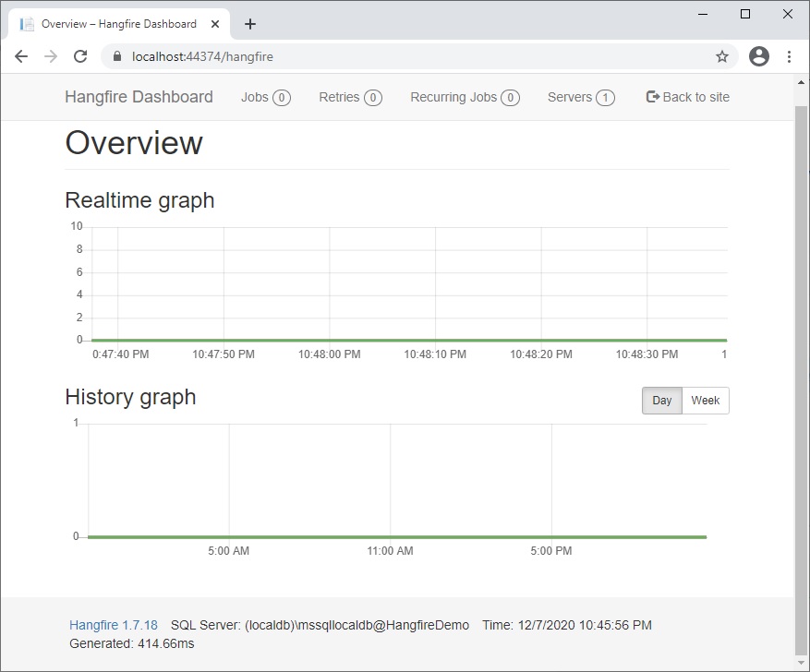Click the Overview page heading
This screenshot has width=810, height=672.
pyautogui.click(x=134, y=142)
